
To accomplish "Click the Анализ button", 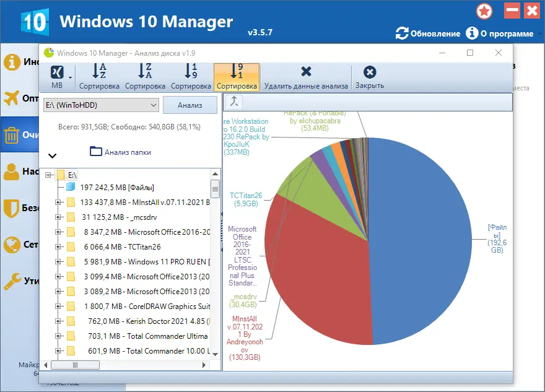I will (190, 105).
